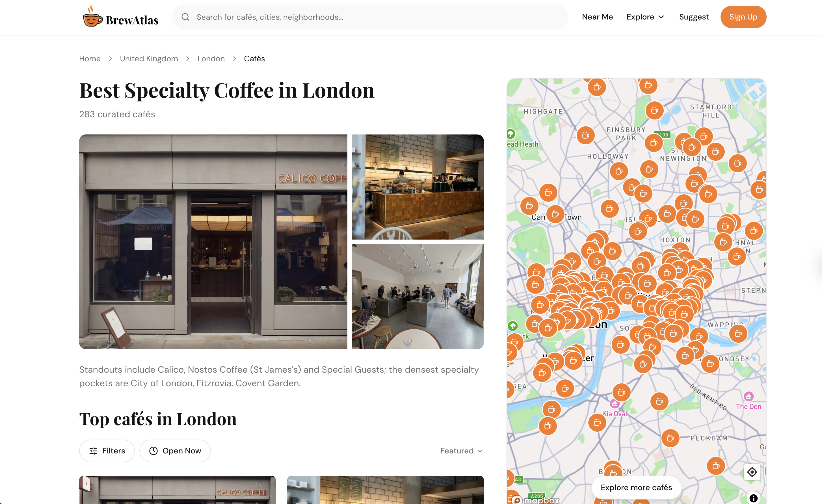Select the café pin near Peckham label
The width and height of the screenshot is (822, 504).
[670, 438]
